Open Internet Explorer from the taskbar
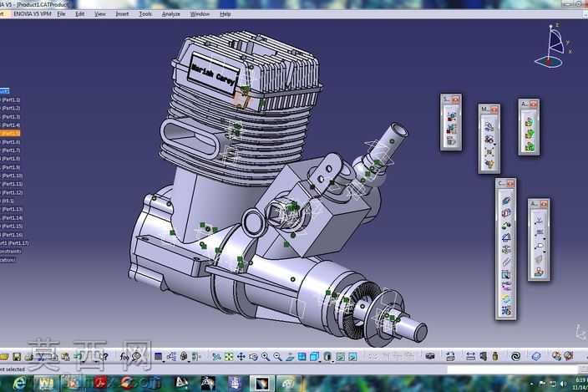 pos(19,383)
